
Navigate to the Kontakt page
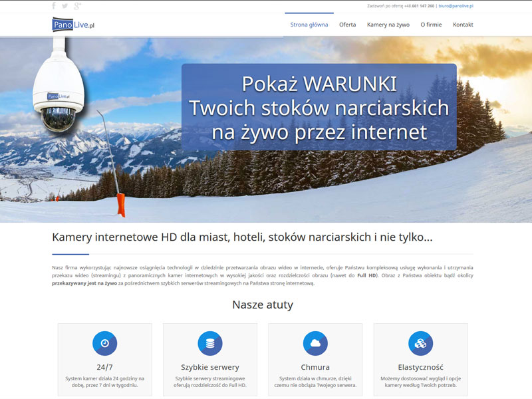pos(463,25)
